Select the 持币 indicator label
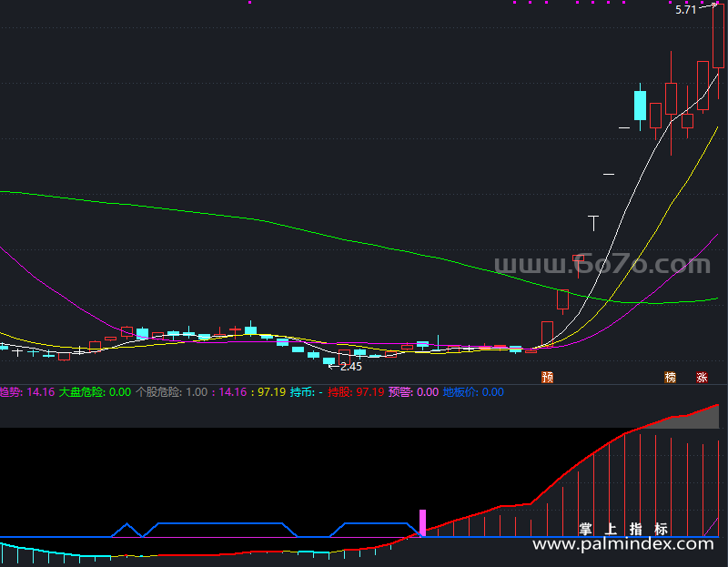Screen dimensions: 728x567 point(307,392)
